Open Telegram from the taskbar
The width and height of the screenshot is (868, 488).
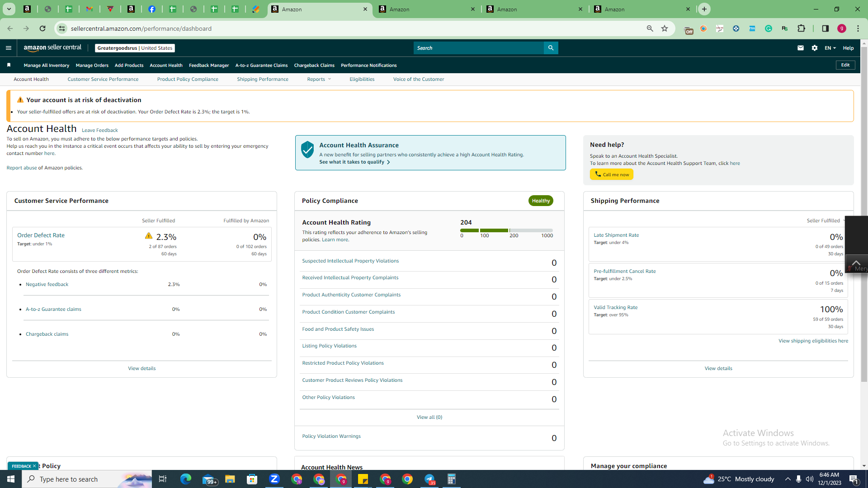click(429, 479)
